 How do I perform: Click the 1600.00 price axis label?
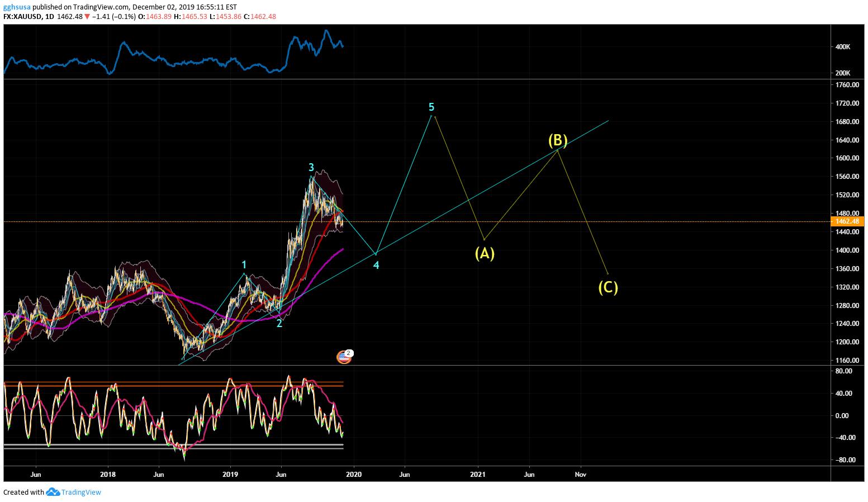(847, 158)
